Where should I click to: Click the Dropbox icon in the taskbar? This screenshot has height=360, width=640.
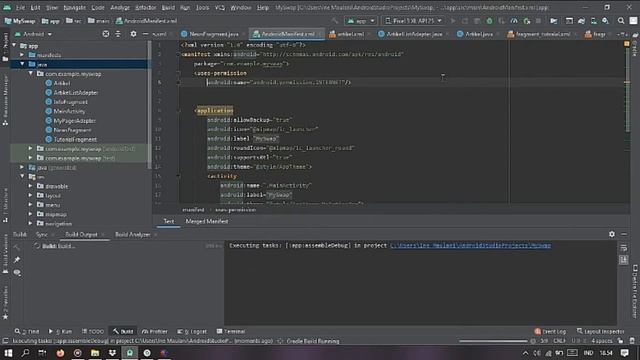(112, 353)
